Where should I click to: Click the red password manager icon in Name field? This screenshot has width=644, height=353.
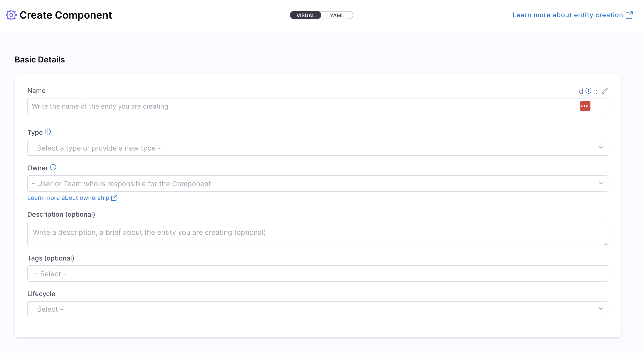click(585, 106)
